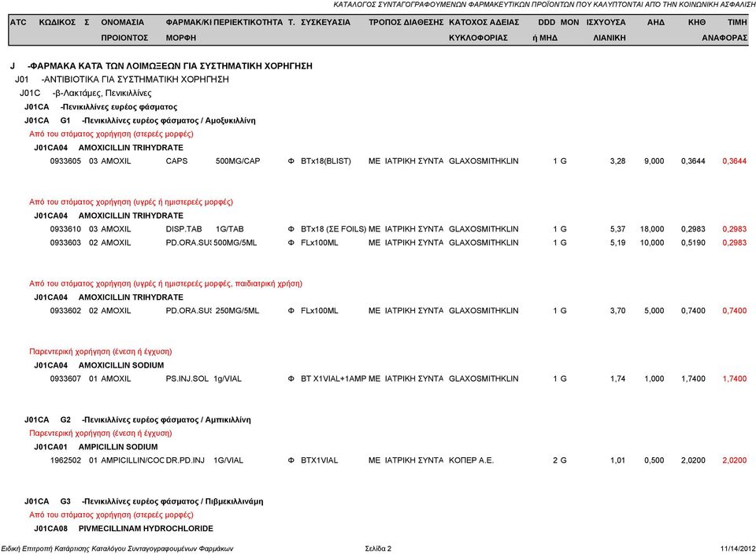Select product code 0933610
This screenshot has height=554, width=756.
[x=65, y=229]
